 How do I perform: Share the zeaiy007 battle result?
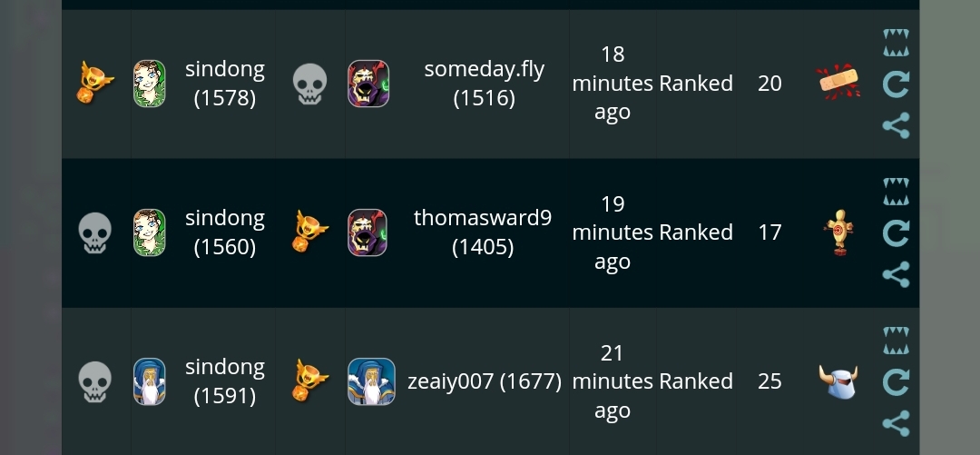click(x=896, y=423)
